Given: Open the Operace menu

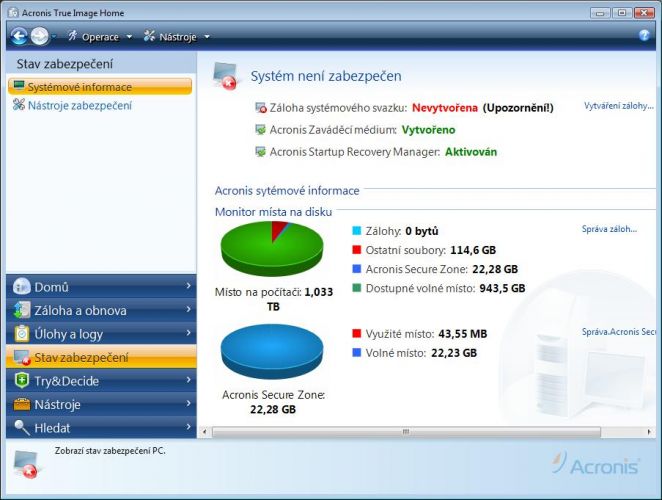Looking at the screenshot, I should (100, 37).
